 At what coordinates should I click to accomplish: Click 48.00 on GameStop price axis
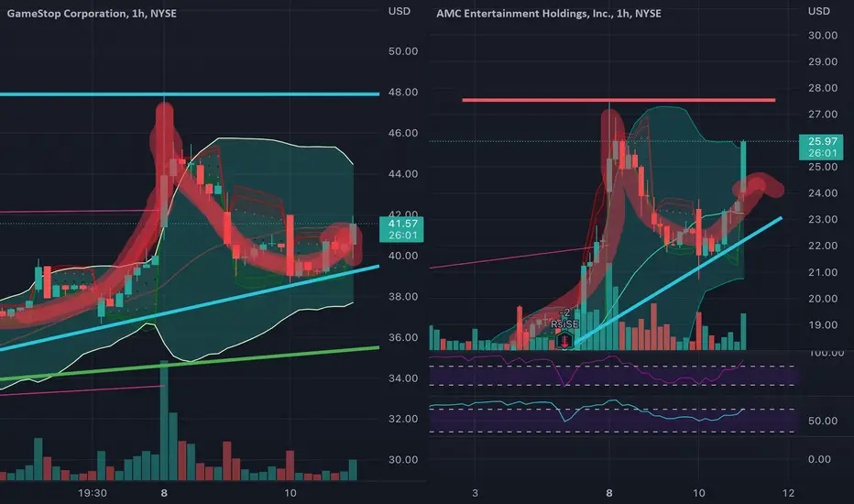[x=403, y=92]
